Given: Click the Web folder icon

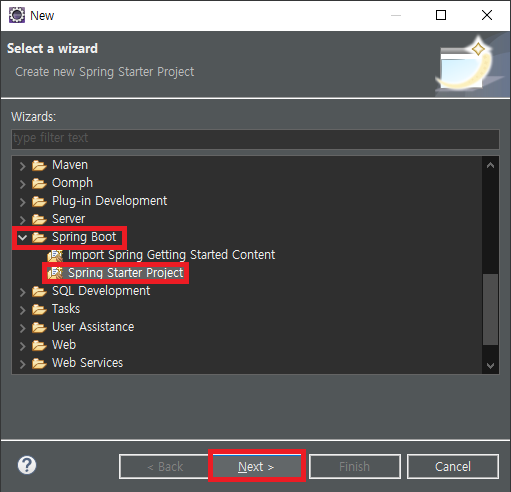Looking at the screenshot, I should click(x=39, y=345).
